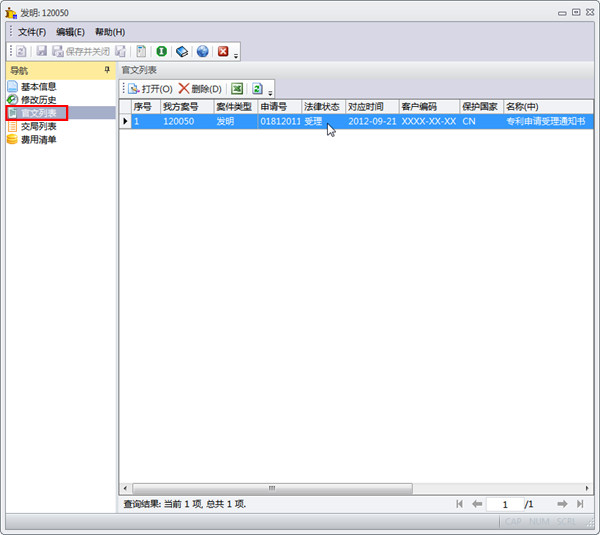Viewport: 600px width, 535px height.
Task: Click the blue globe icon
Action: (x=202, y=51)
